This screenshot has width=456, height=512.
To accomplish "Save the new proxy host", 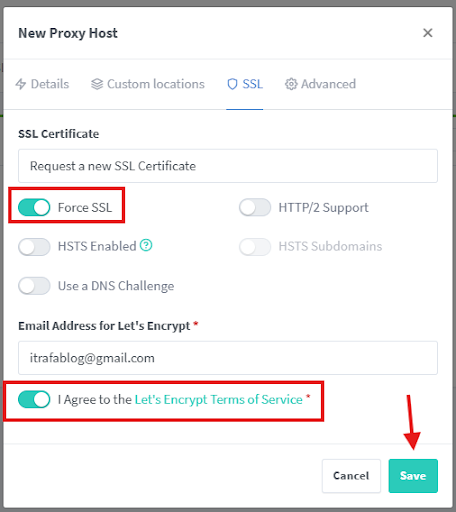I will [x=413, y=476].
